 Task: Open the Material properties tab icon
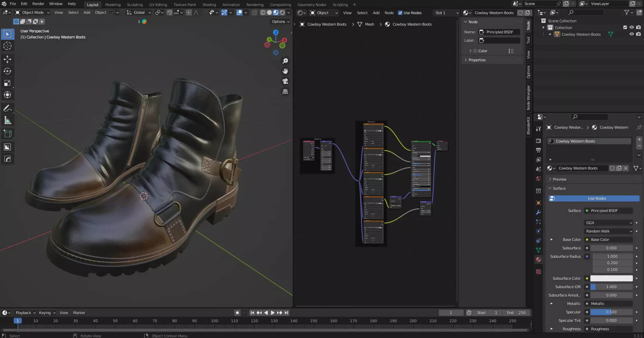pyautogui.click(x=538, y=259)
